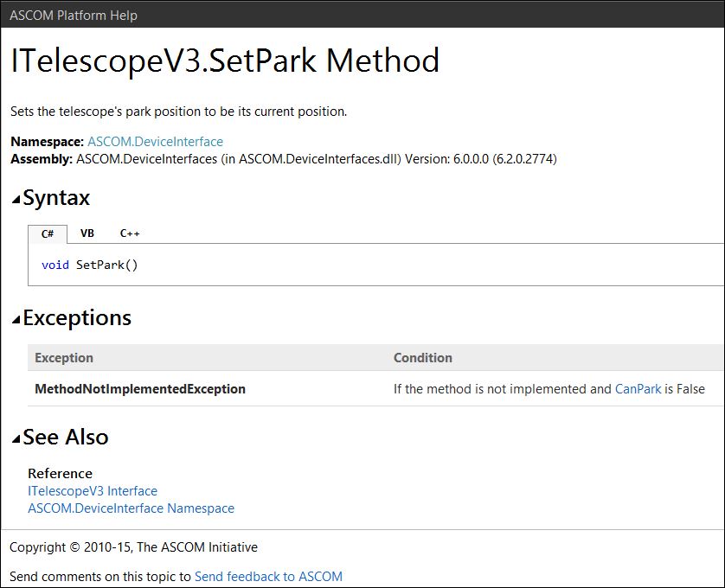Collapse the Exceptions section arrow
Screen dimensions: 725x588
click(x=16, y=320)
